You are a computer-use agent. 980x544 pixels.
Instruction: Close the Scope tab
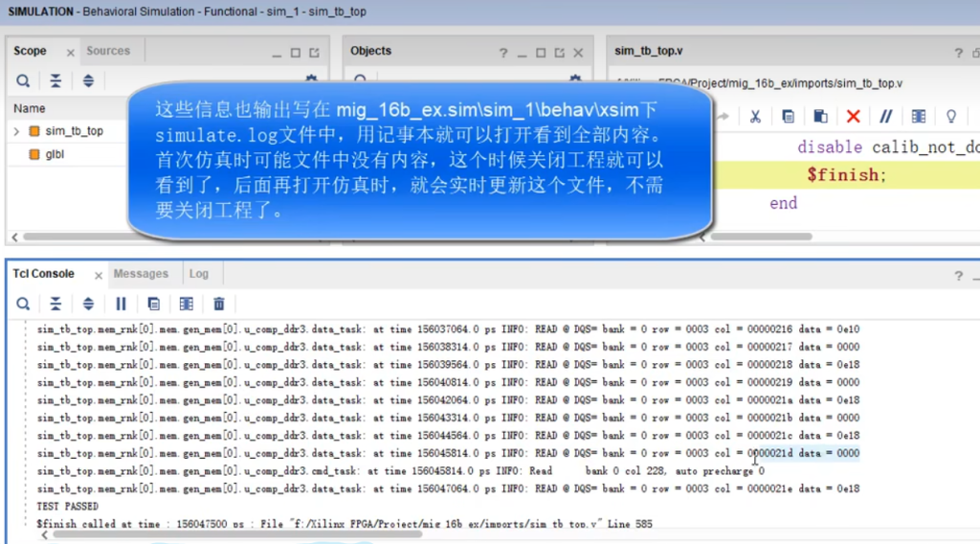pos(70,53)
